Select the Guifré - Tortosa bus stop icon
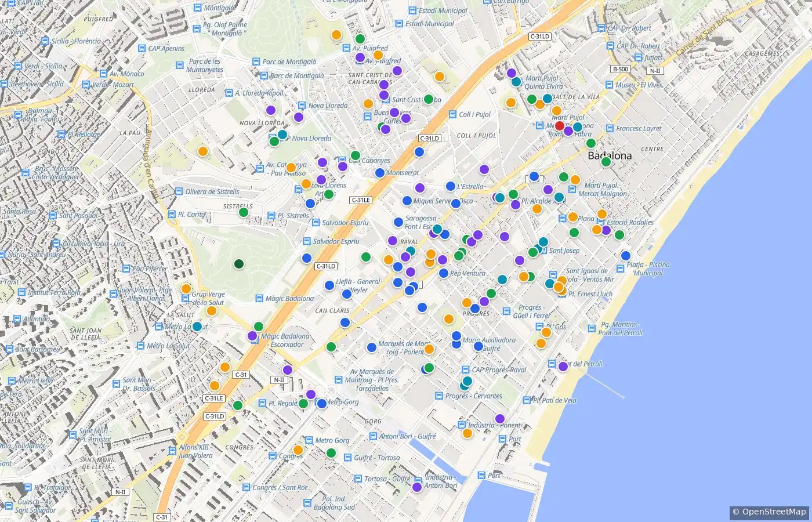The image size is (812, 522). [348, 458]
